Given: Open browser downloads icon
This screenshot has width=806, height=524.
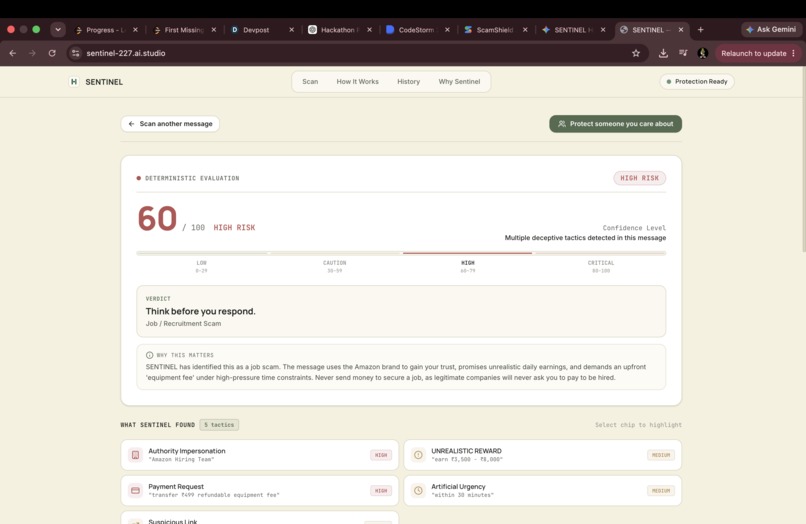Looking at the screenshot, I should pos(663,53).
